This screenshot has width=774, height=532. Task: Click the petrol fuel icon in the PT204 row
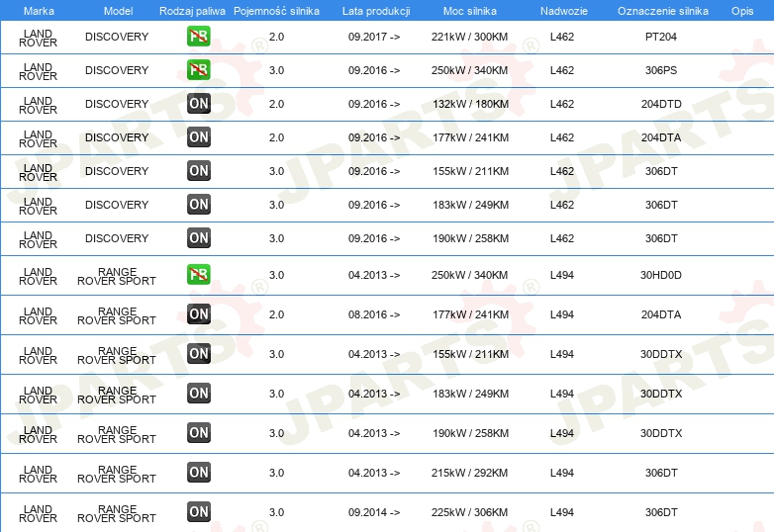(x=198, y=37)
